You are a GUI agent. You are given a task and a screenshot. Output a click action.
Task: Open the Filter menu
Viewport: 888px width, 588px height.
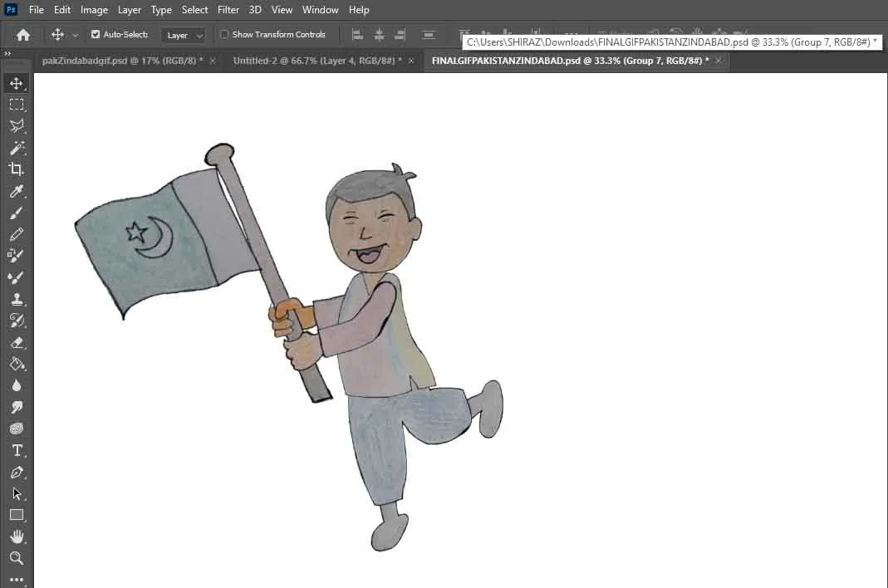(228, 10)
